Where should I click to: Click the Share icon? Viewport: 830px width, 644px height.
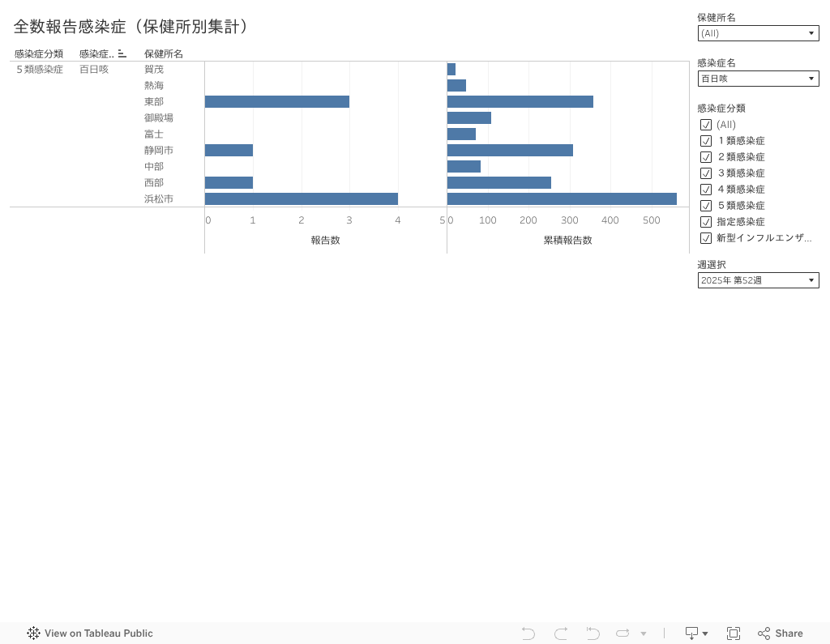tap(764, 633)
